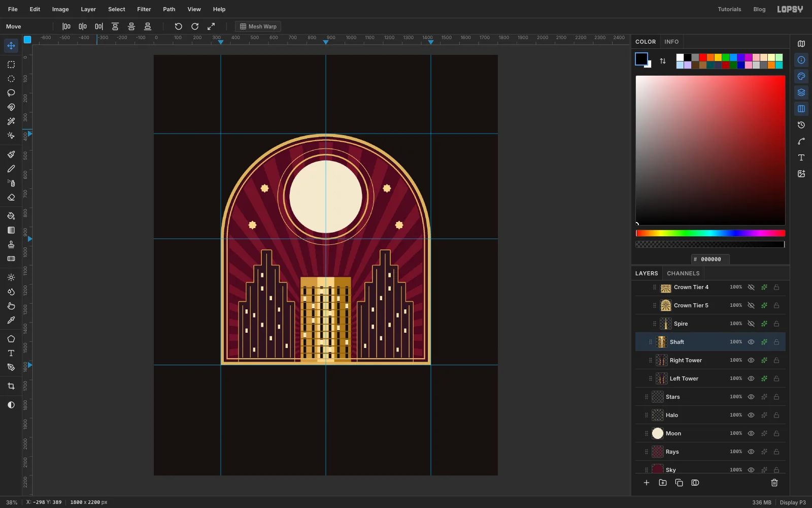
Task: Open the Blog link
Action: point(759,9)
